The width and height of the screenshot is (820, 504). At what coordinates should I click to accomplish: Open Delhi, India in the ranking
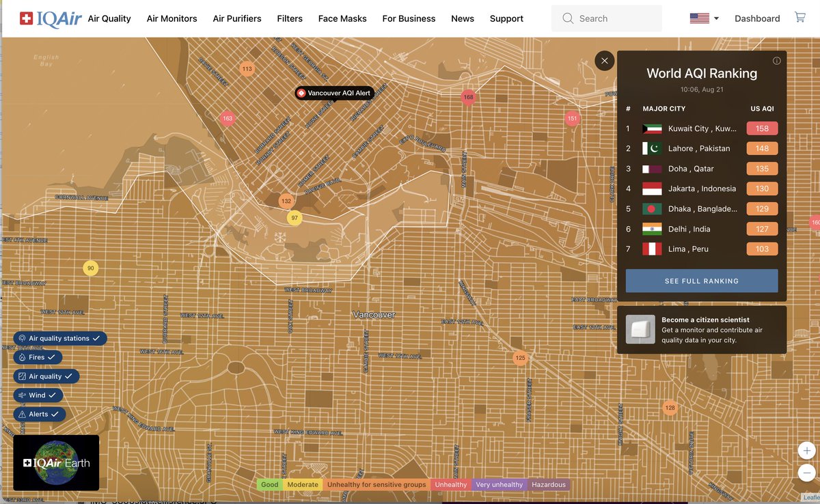(x=702, y=229)
